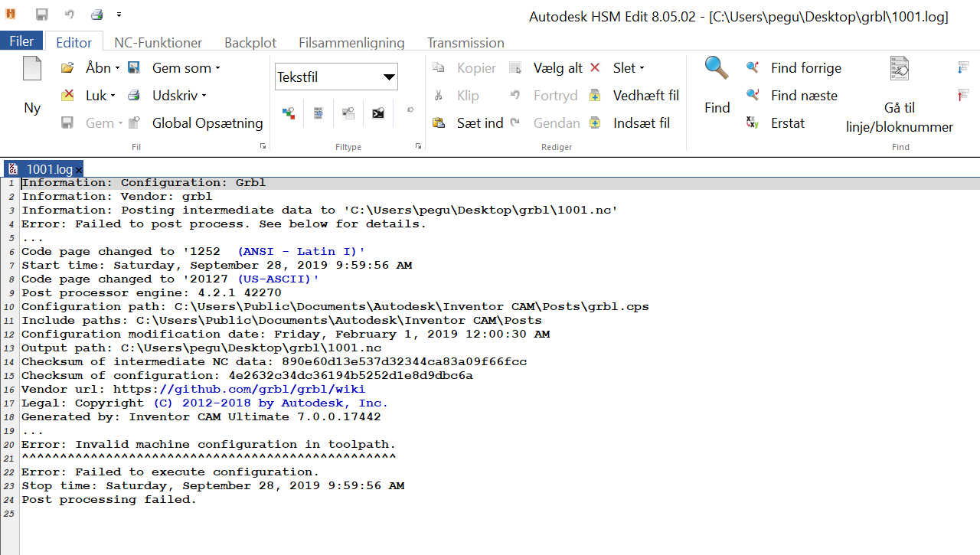Expand the Udskriv dropdown arrow
Viewport: 980px width, 555px height.
pos(204,96)
